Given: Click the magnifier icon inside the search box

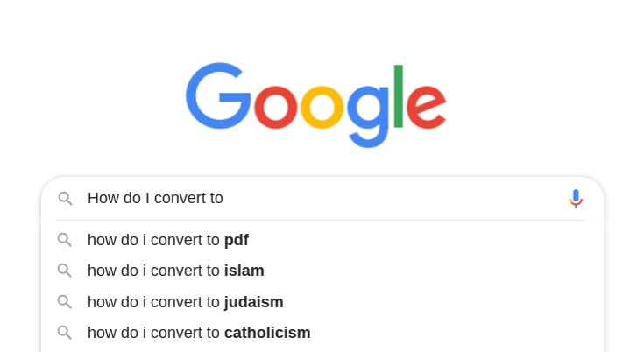Looking at the screenshot, I should coord(66,199).
